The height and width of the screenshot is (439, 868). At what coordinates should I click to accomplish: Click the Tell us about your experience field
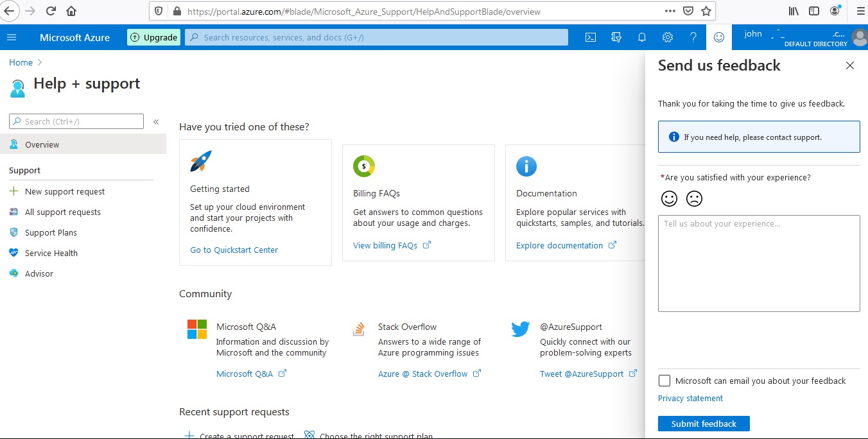tap(758, 263)
